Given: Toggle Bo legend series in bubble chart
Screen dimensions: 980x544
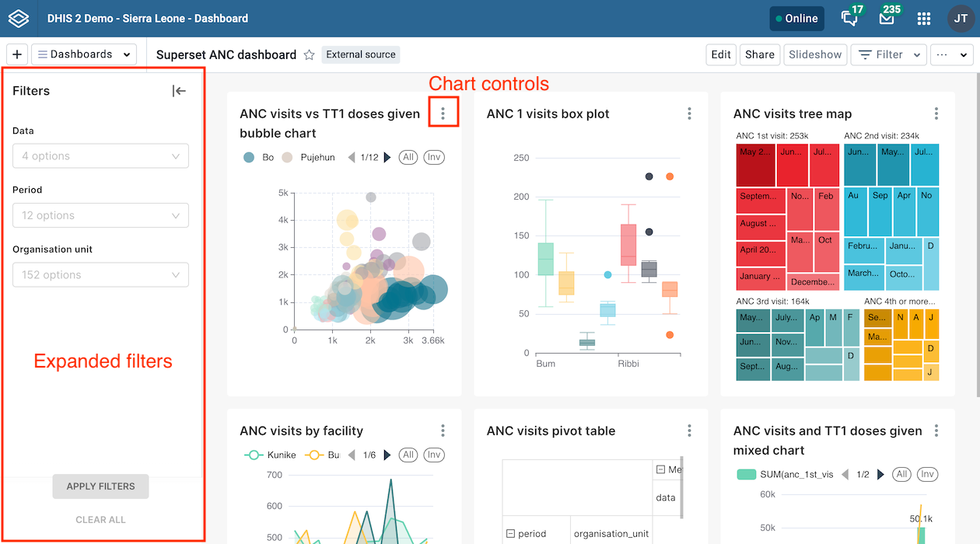Looking at the screenshot, I should pos(258,157).
